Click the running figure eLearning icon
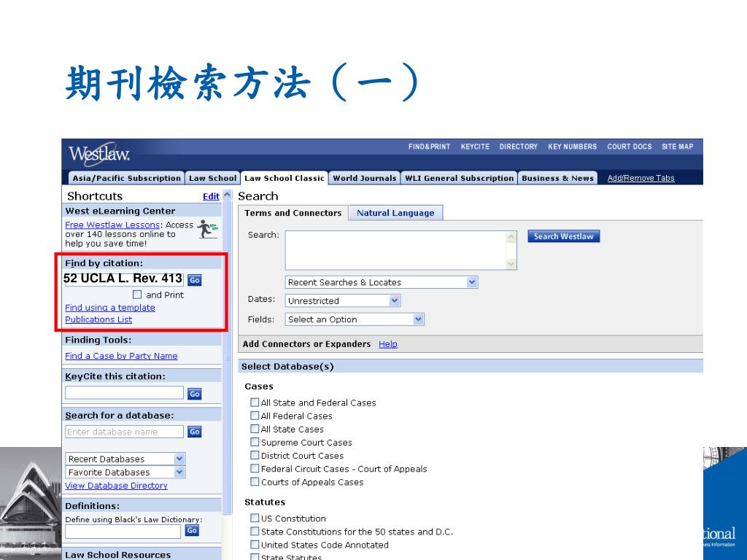747x560 pixels. pos(207,229)
